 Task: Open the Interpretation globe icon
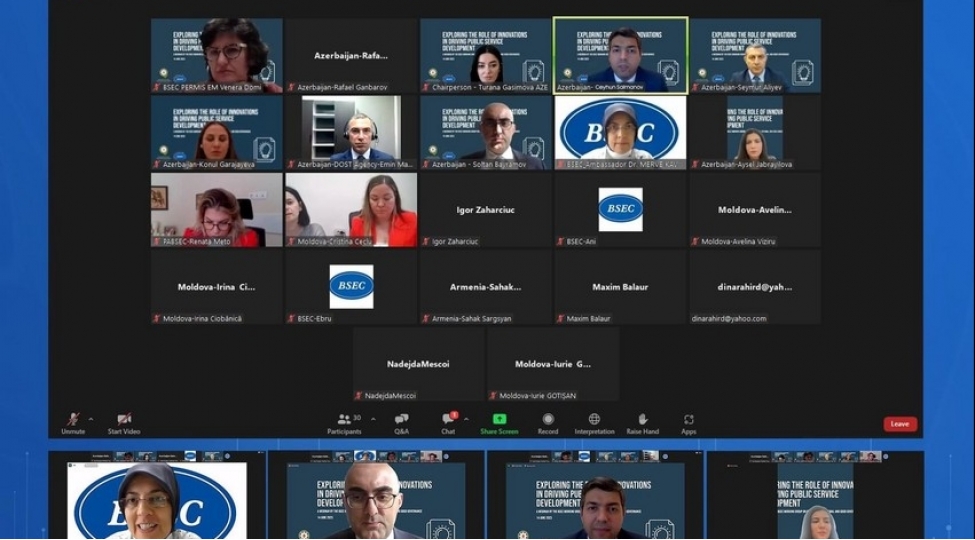[594, 419]
